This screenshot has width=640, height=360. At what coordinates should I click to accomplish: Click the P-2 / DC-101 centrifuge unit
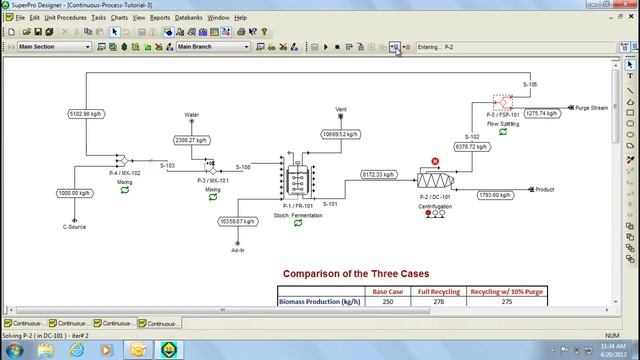point(435,180)
